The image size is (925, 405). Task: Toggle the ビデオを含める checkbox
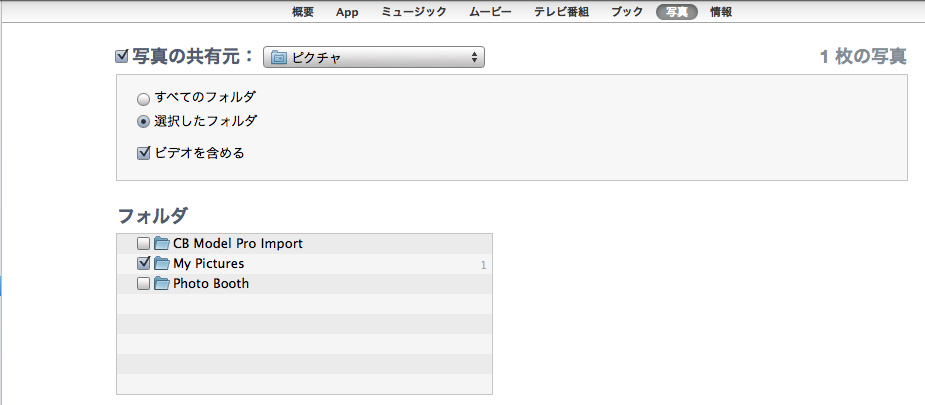[143, 153]
